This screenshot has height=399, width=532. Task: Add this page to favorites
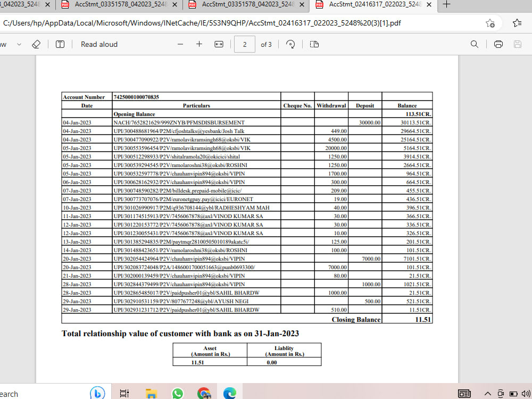tap(490, 23)
